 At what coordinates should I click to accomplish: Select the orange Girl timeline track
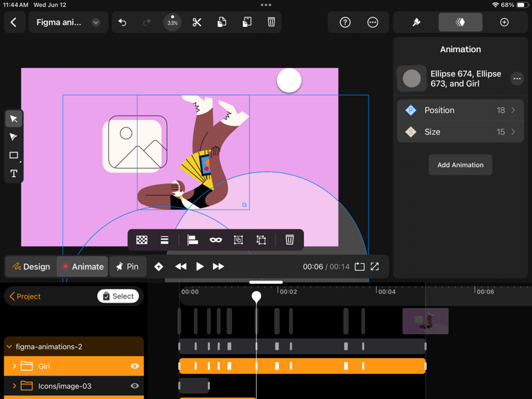click(302, 366)
